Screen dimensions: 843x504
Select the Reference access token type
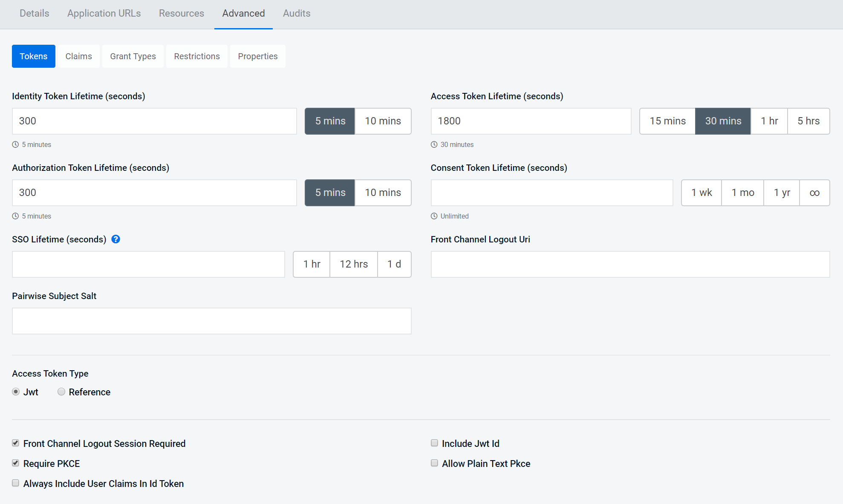coord(61,392)
